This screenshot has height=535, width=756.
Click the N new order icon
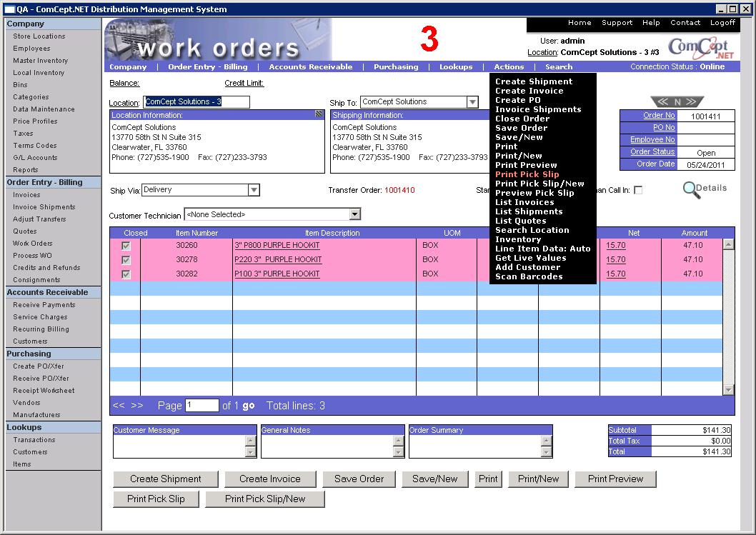(677, 102)
